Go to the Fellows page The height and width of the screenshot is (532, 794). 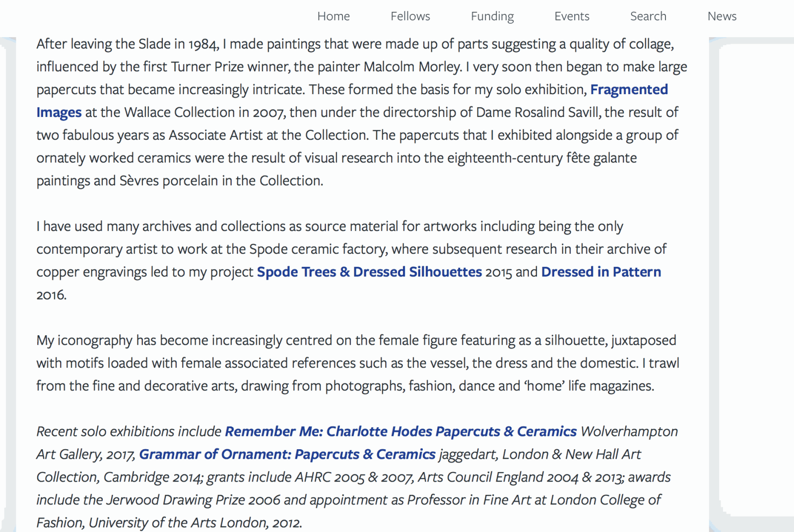[410, 16]
